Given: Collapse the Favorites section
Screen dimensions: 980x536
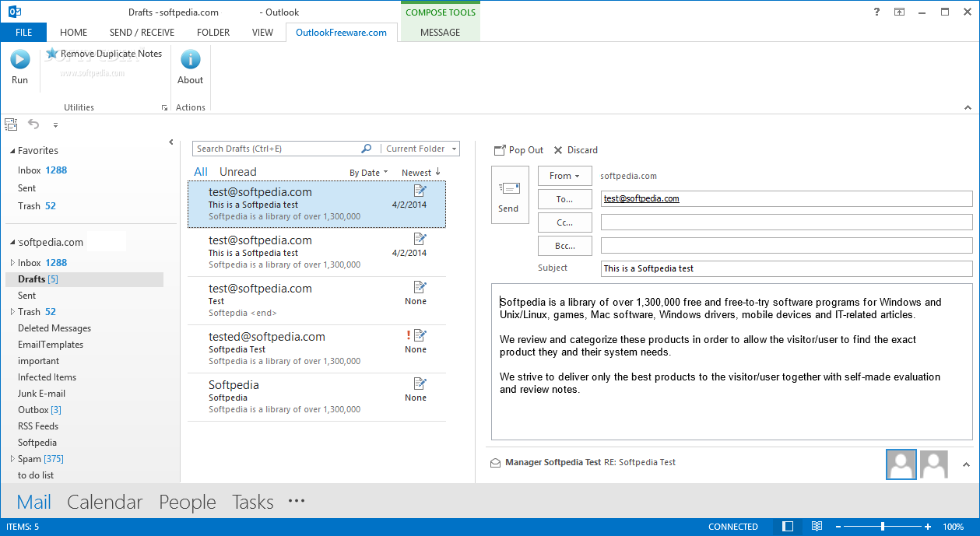Looking at the screenshot, I should 12,151.
